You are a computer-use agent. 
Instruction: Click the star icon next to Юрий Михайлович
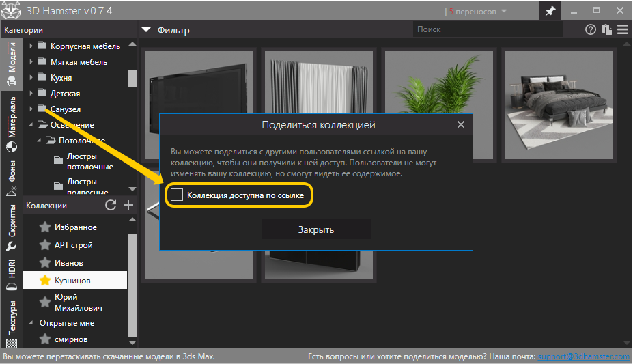tap(45, 302)
